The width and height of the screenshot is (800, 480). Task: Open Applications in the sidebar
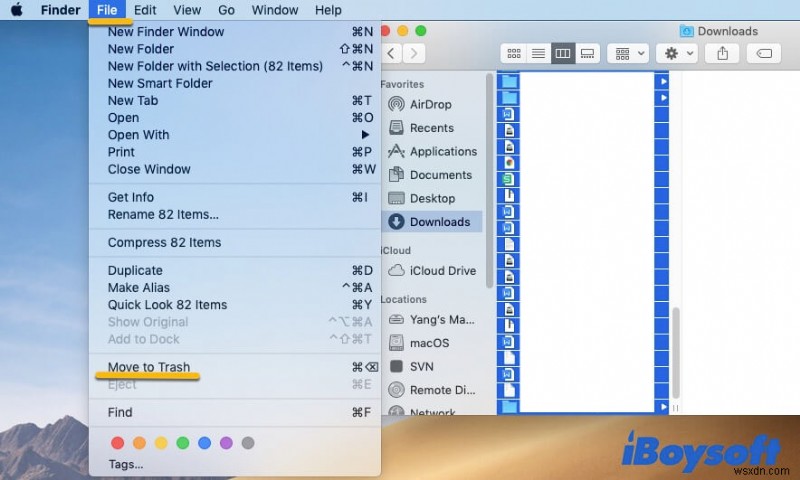pos(432,151)
